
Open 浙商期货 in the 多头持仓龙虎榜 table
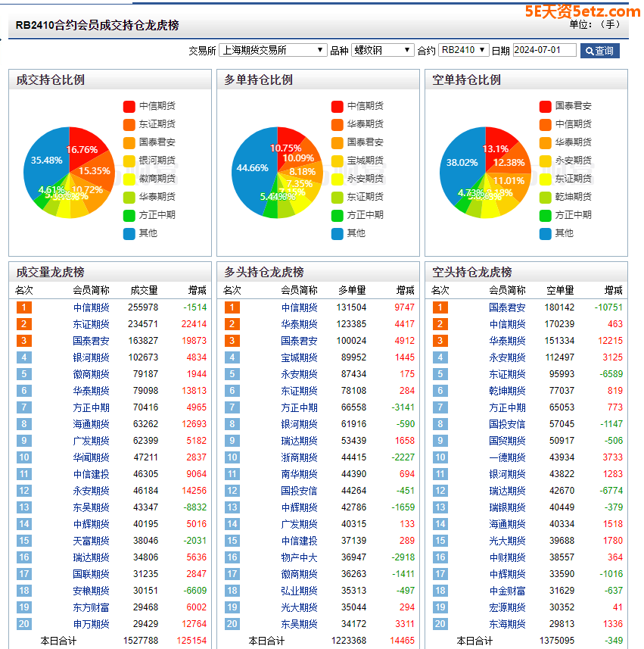[300, 457]
